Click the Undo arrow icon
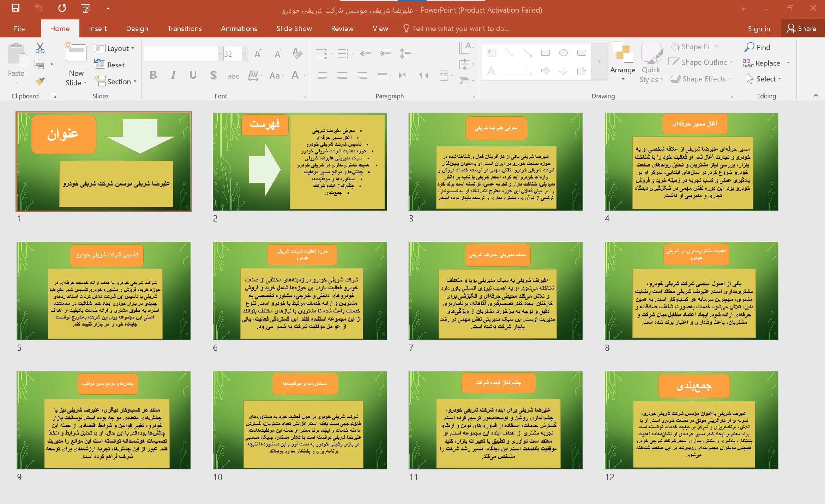 pyautogui.click(x=39, y=8)
